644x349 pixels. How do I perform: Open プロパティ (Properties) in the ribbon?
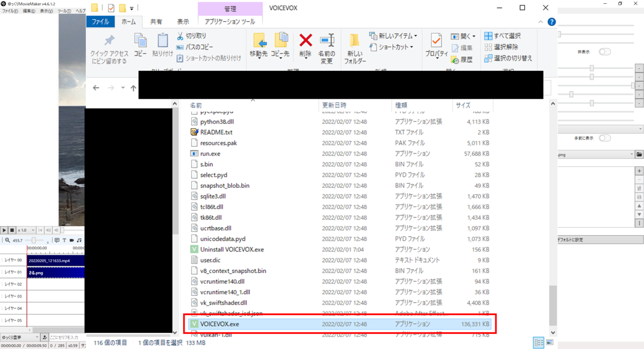436,46
